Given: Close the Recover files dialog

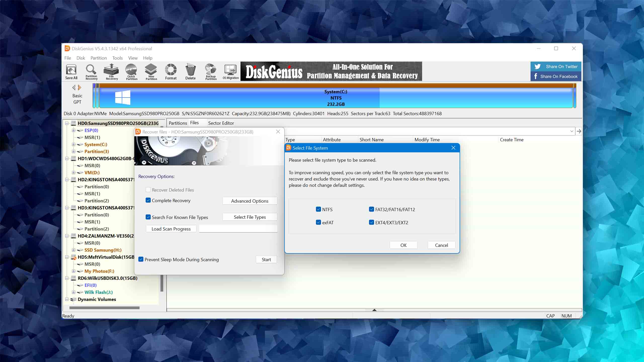Looking at the screenshot, I should pos(278,132).
